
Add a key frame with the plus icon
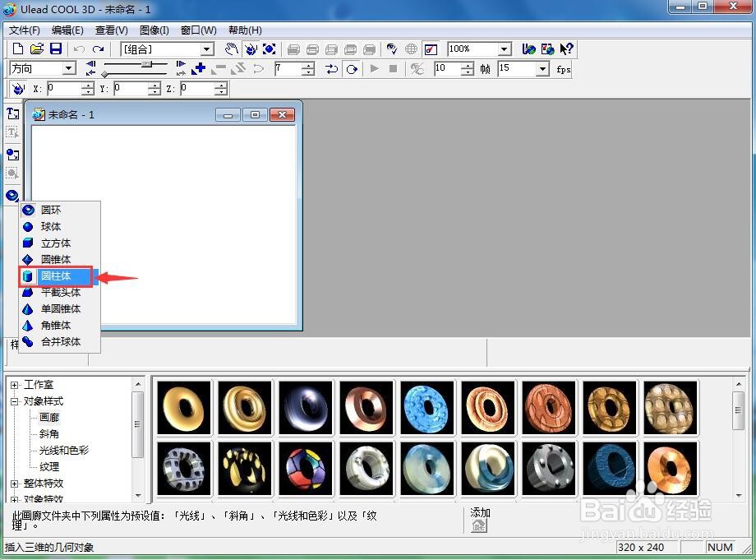(199, 69)
